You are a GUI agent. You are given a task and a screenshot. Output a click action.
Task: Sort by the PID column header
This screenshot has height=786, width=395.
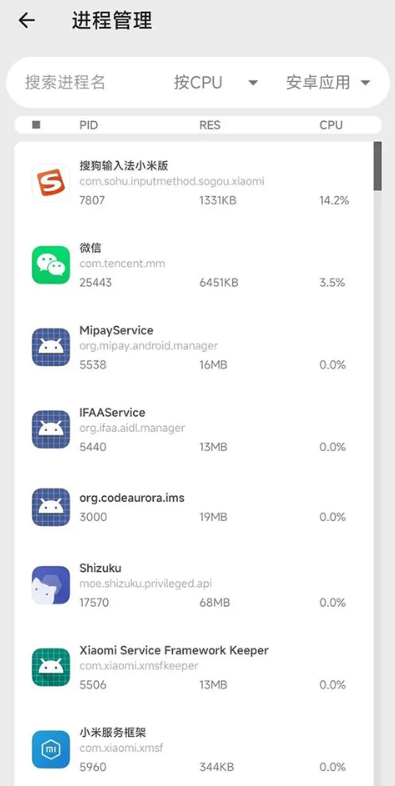click(89, 125)
